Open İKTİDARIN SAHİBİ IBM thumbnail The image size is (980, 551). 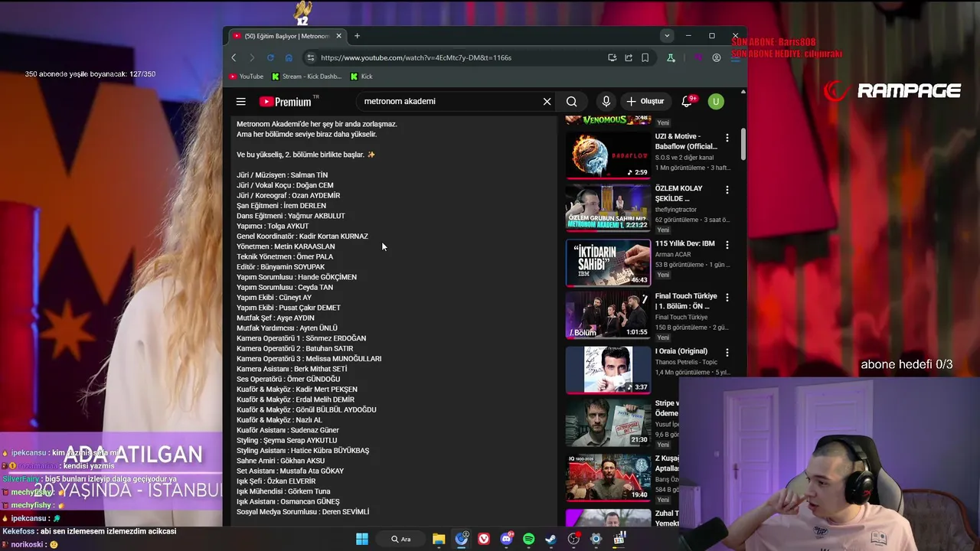click(608, 262)
